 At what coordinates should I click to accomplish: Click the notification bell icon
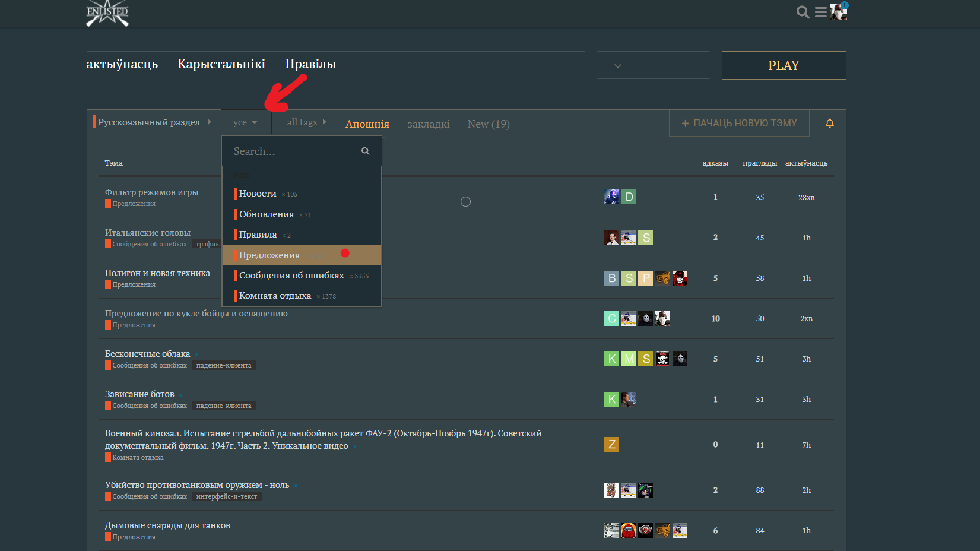829,123
